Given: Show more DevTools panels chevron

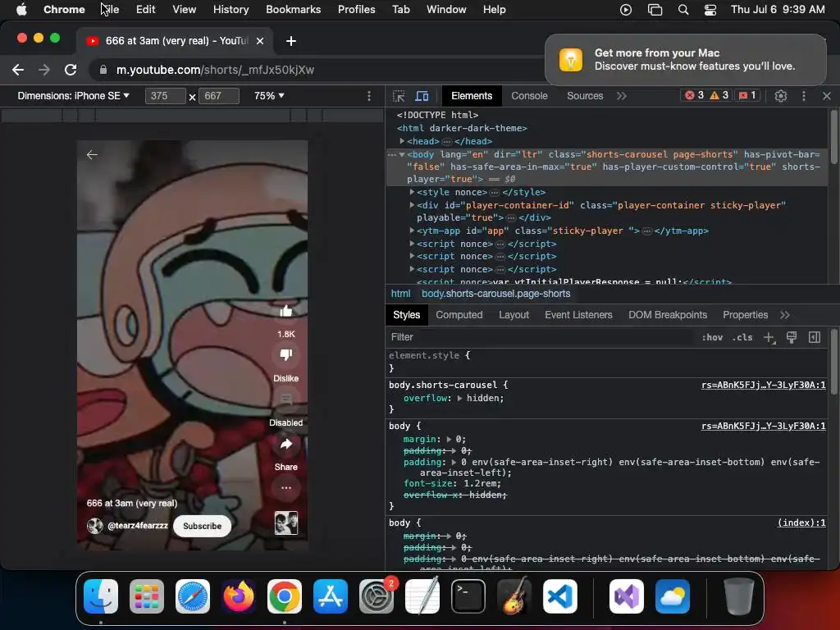Looking at the screenshot, I should (x=622, y=96).
